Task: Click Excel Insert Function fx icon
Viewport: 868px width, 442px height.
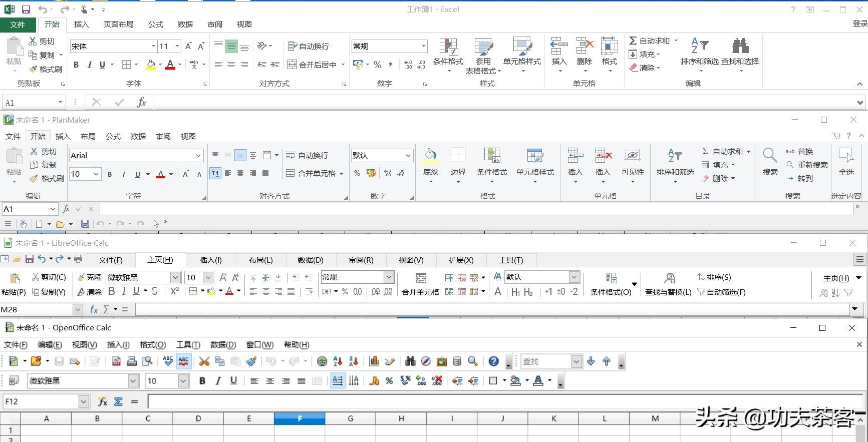Action: point(141,102)
